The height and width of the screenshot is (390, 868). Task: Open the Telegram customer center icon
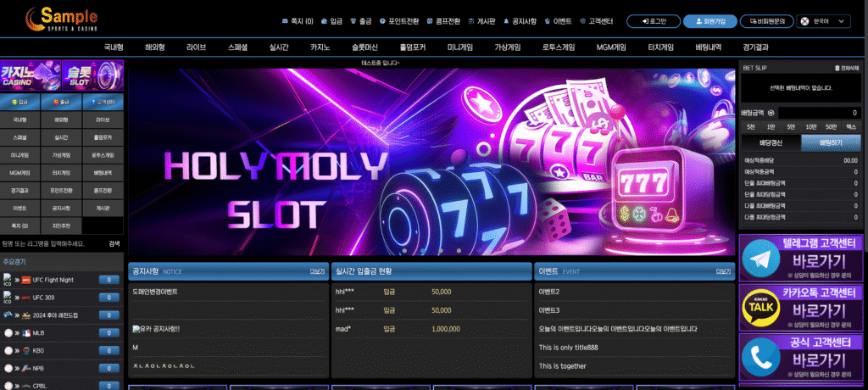click(x=761, y=258)
